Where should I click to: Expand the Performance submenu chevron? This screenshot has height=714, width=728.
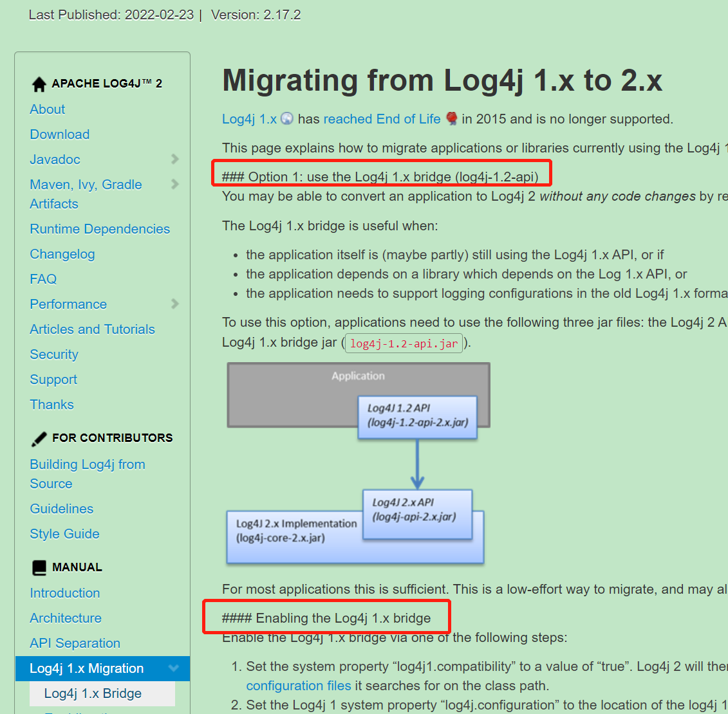(174, 304)
